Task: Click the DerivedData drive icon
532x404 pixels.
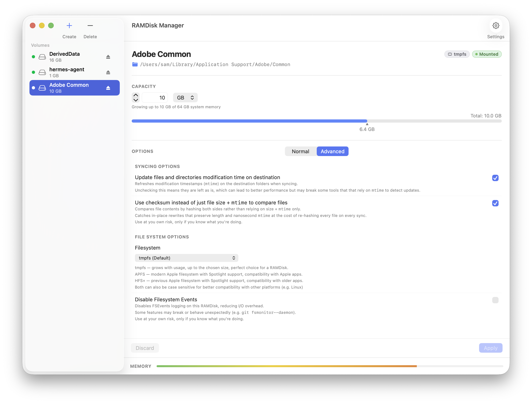Action: pos(42,57)
